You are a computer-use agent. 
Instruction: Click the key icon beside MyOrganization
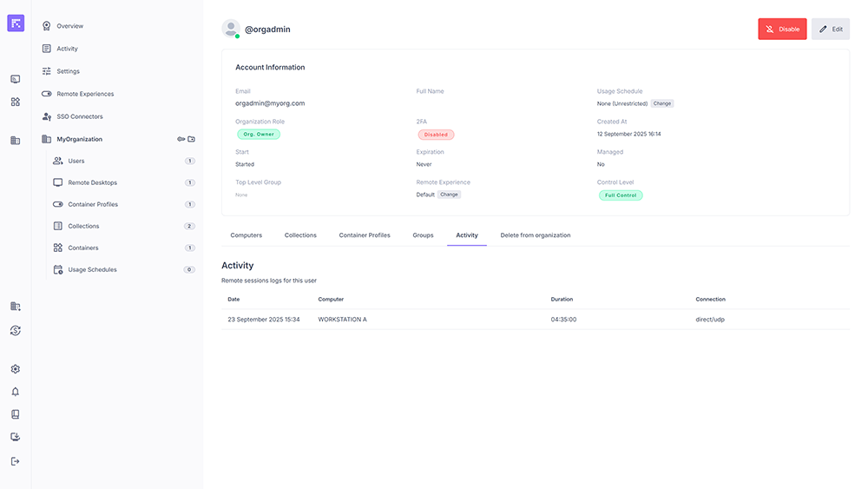(x=181, y=139)
